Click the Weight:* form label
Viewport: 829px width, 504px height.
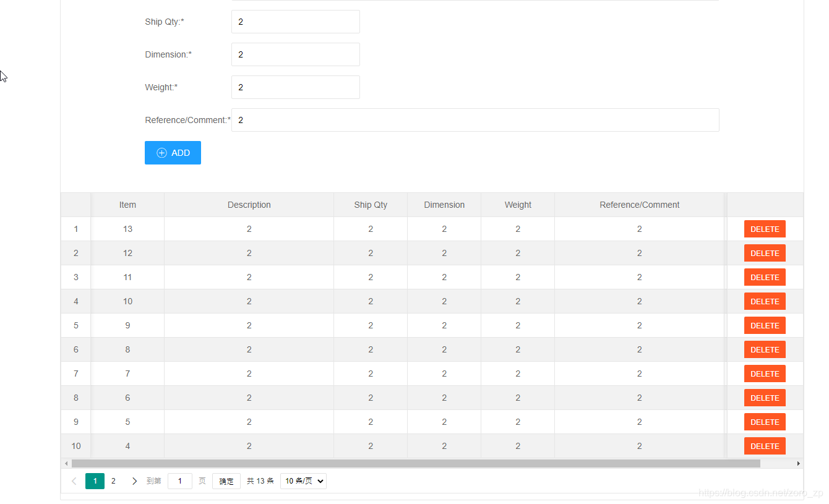(x=161, y=87)
